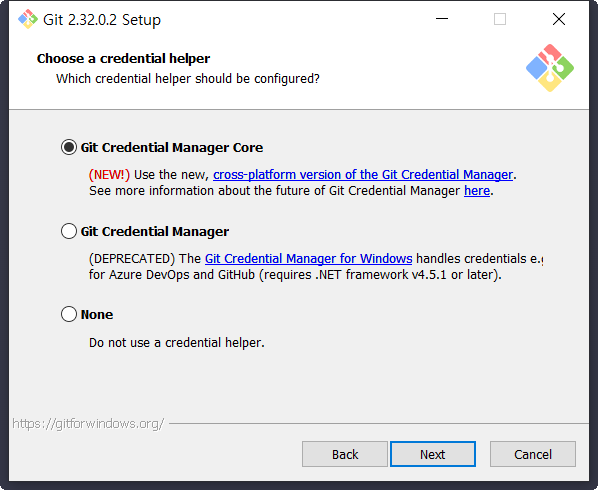Open the cross-platform Git Credential Manager link

click(363, 175)
